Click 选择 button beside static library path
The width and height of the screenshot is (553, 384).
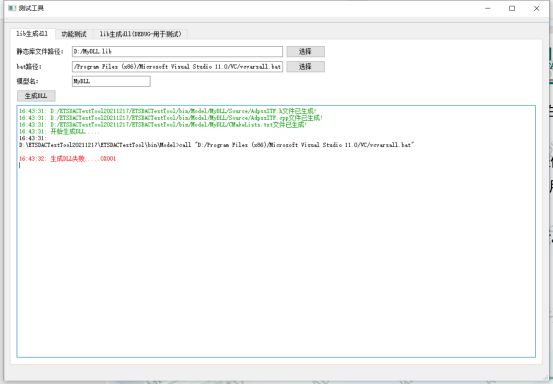pyautogui.click(x=305, y=51)
